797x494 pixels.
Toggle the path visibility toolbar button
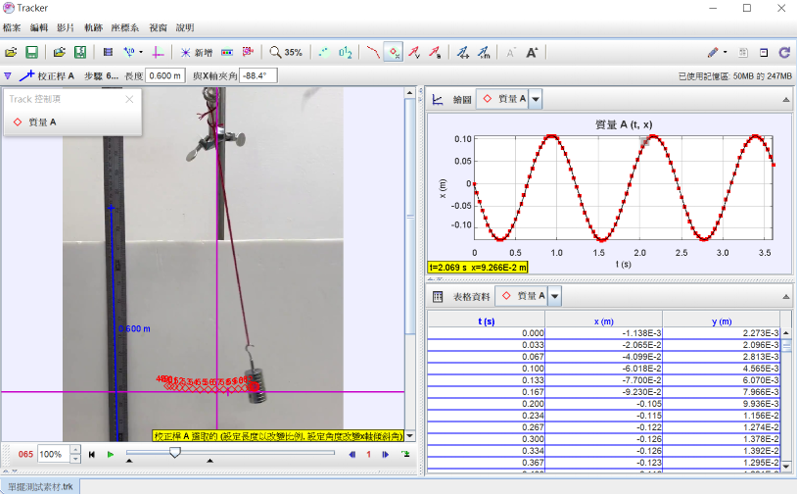pyautogui.click(x=372, y=52)
